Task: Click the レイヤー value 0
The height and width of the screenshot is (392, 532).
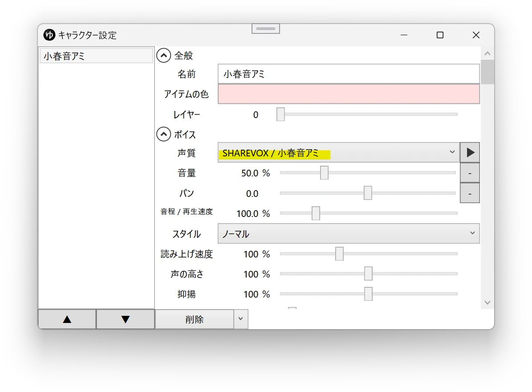Action: click(256, 115)
